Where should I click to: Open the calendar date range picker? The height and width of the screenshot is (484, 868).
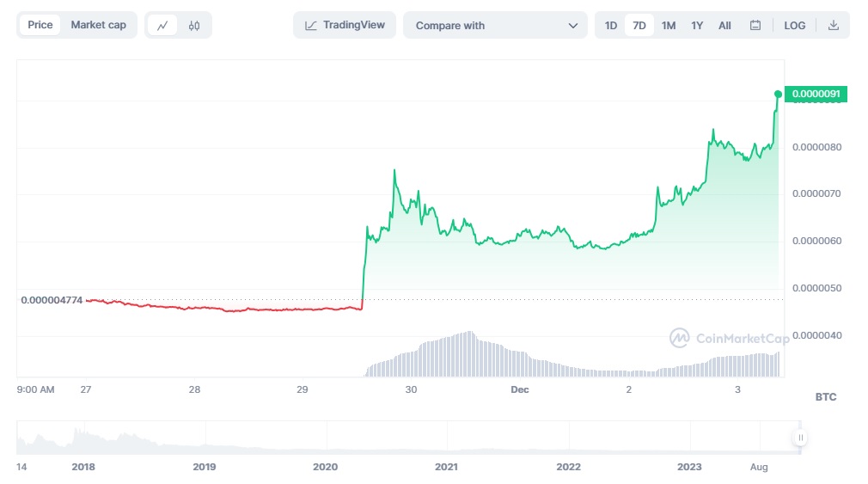755,26
